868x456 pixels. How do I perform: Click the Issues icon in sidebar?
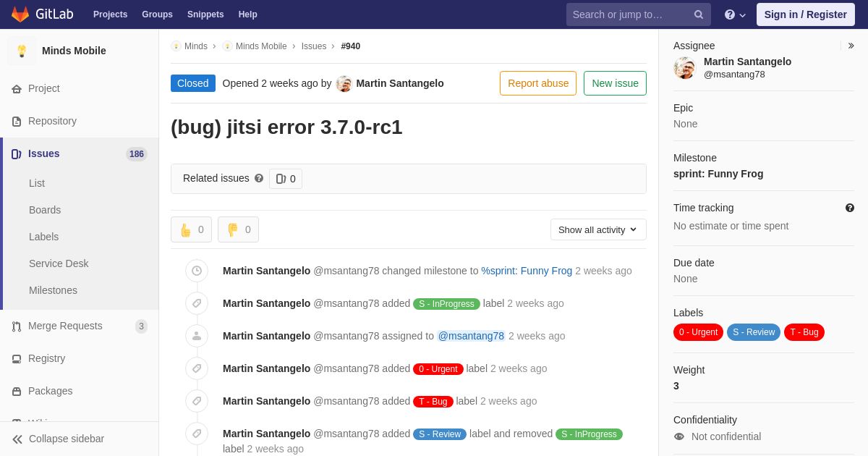pos(17,154)
